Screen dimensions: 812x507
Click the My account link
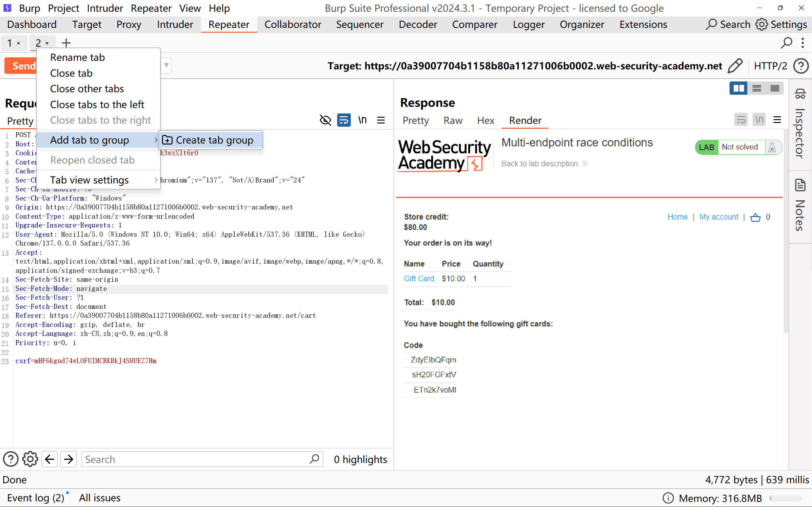(719, 217)
